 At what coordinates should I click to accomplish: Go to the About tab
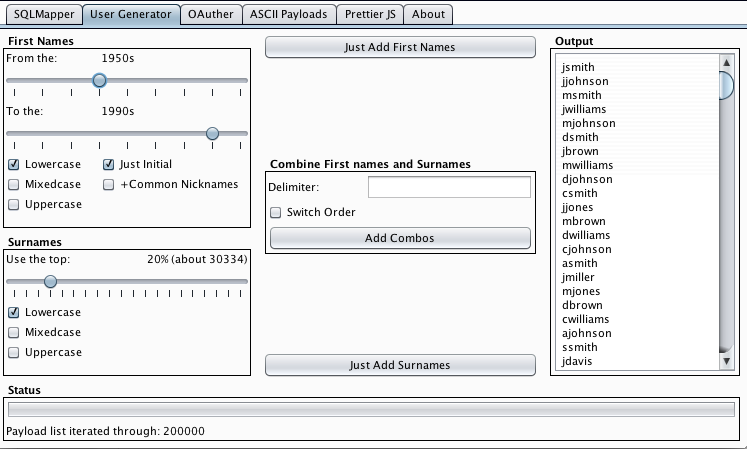(428, 14)
